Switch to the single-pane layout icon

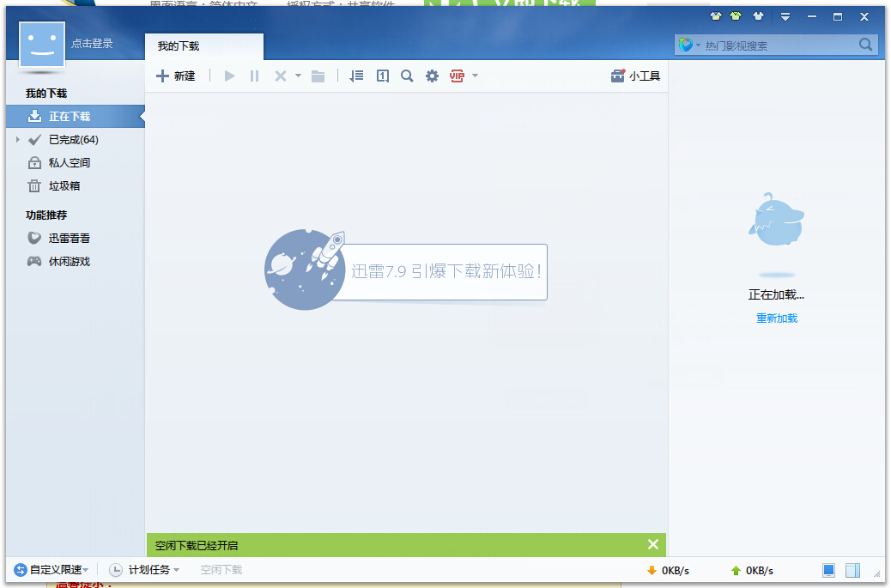tap(829, 570)
